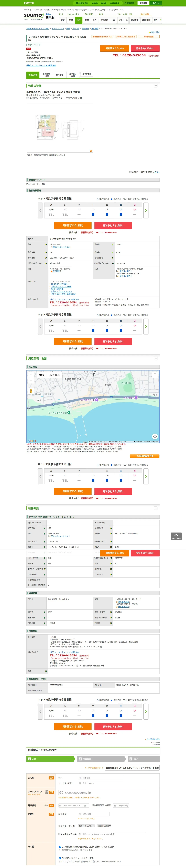
Task: Open help icon beside エネルギー消費性能
Action: (45, 569)
